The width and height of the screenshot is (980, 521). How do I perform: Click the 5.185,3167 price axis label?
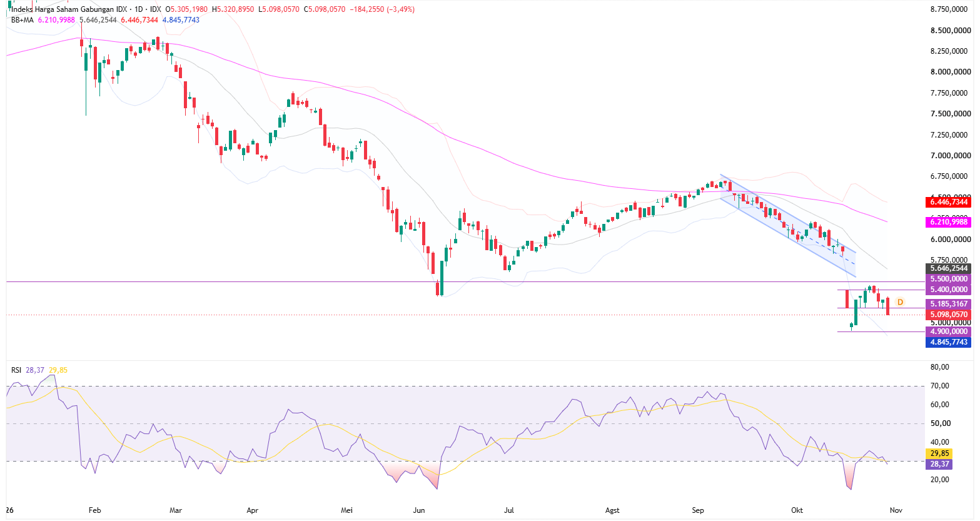[948, 304]
